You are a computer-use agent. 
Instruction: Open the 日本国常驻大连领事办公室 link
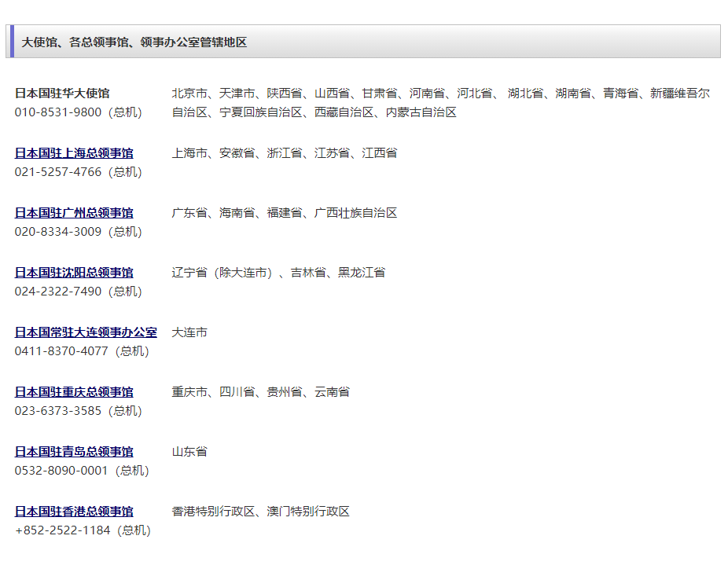(x=86, y=332)
